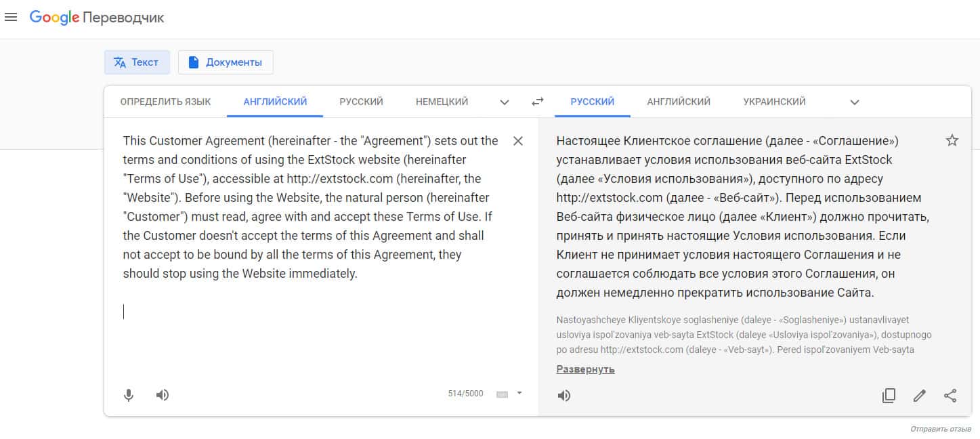Share the translation
980x439 pixels.
[x=950, y=396]
